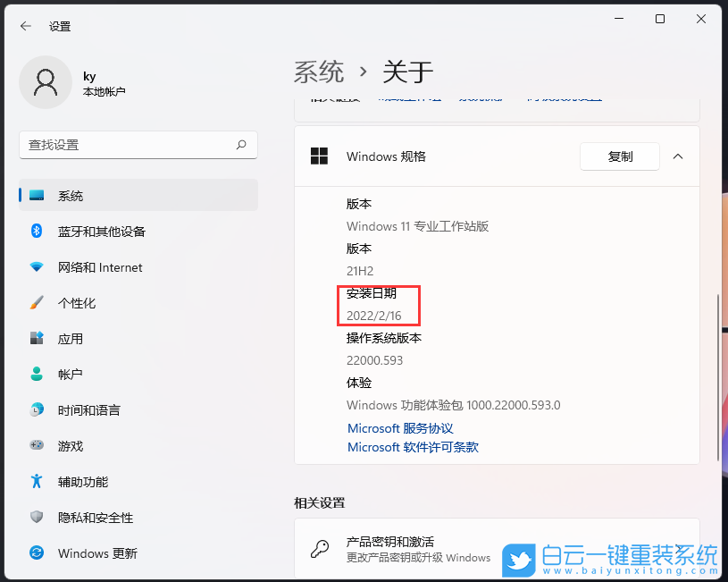Collapse the Windows 规格 section chevron
Screen dimensions: 728x582
point(678,156)
